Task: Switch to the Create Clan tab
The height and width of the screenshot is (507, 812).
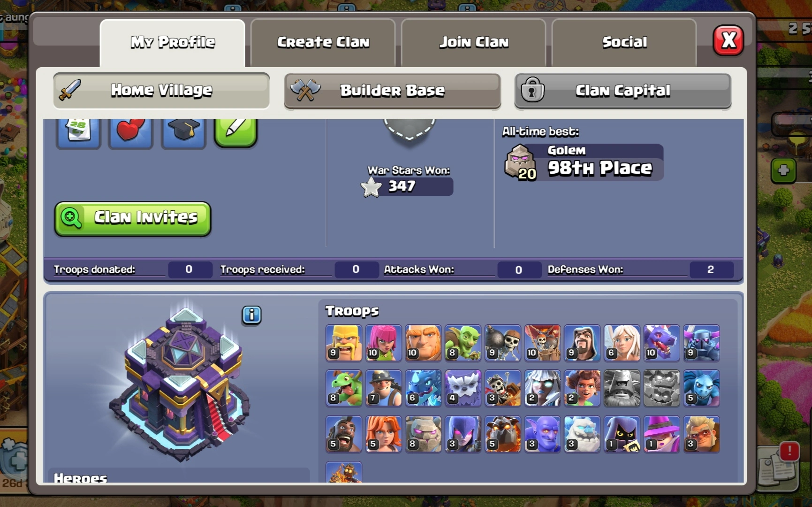Action: click(x=323, y=43)
